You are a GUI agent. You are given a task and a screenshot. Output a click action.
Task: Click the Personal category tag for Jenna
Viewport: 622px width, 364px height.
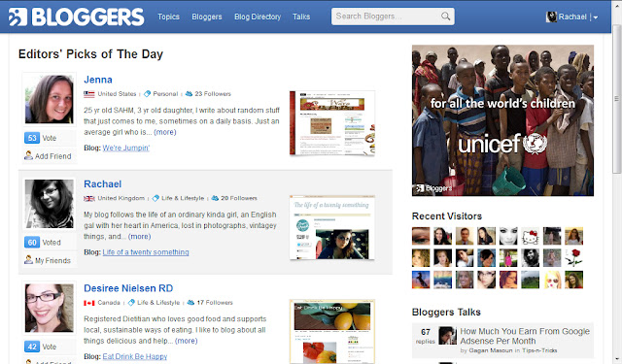coord(160,94)
